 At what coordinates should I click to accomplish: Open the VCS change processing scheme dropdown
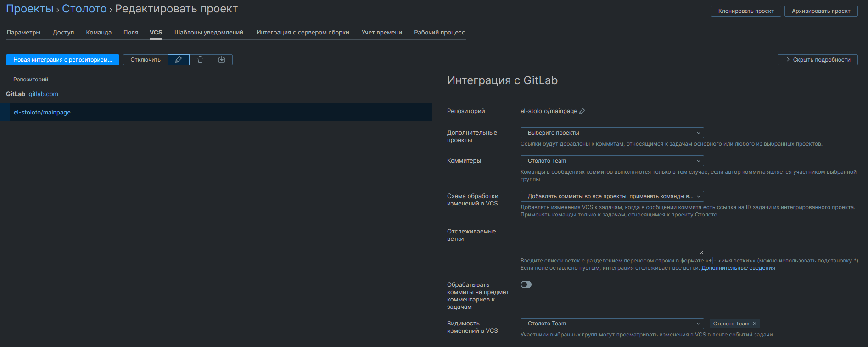tap(612, 196)
